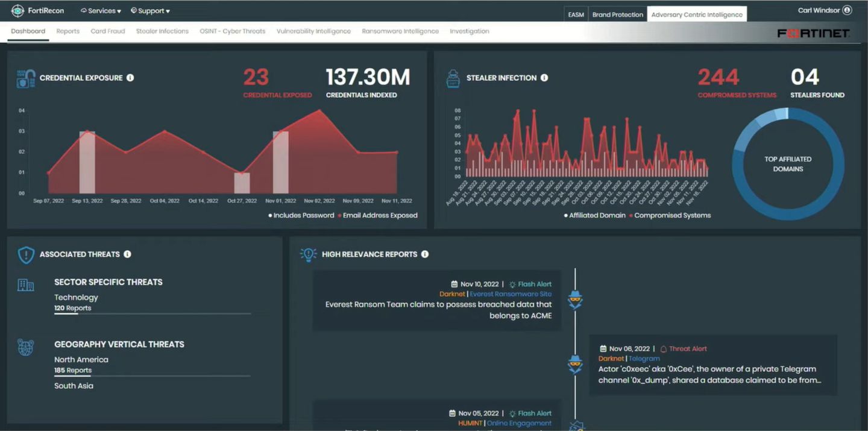Open the Carl Windsor user profile icon
This screenshot has height=431, width=868.
(x=847, y=10)
